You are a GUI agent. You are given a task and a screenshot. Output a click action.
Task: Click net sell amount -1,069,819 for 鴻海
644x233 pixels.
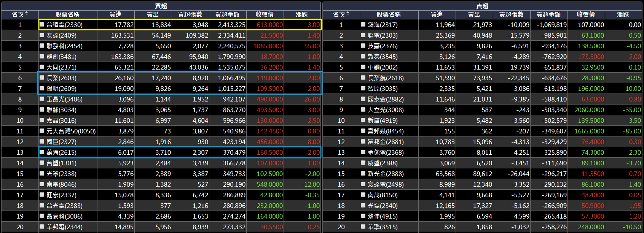(x=552, y=25)
